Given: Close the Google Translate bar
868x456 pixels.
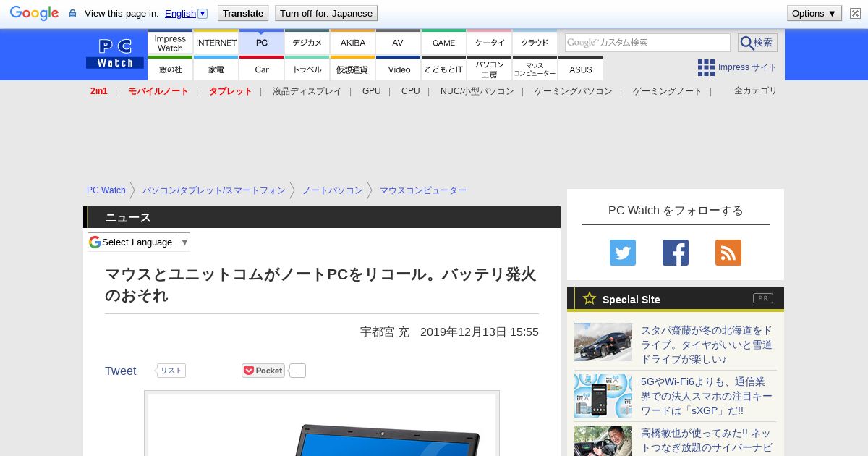Looking at the screenshot, I should 855,13.
